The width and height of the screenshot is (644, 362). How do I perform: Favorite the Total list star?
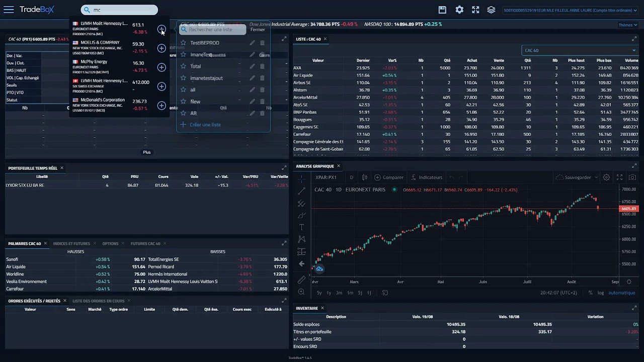[183, 66]
